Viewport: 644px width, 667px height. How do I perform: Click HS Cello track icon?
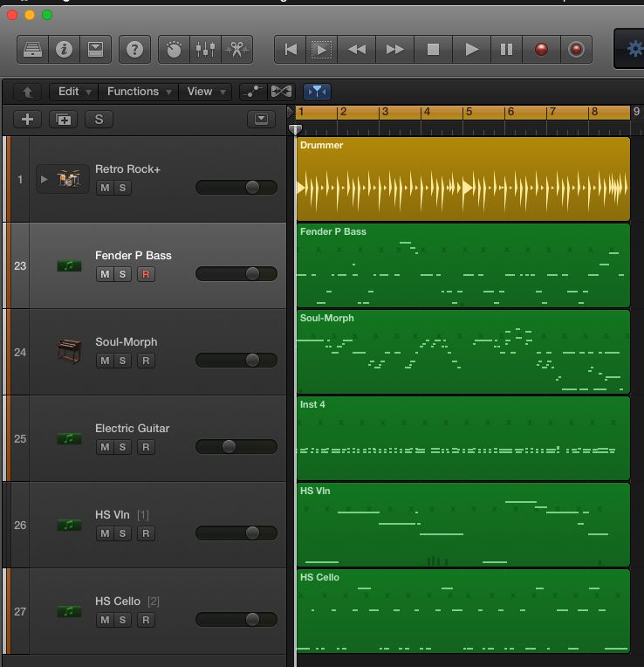coord(69,611)
